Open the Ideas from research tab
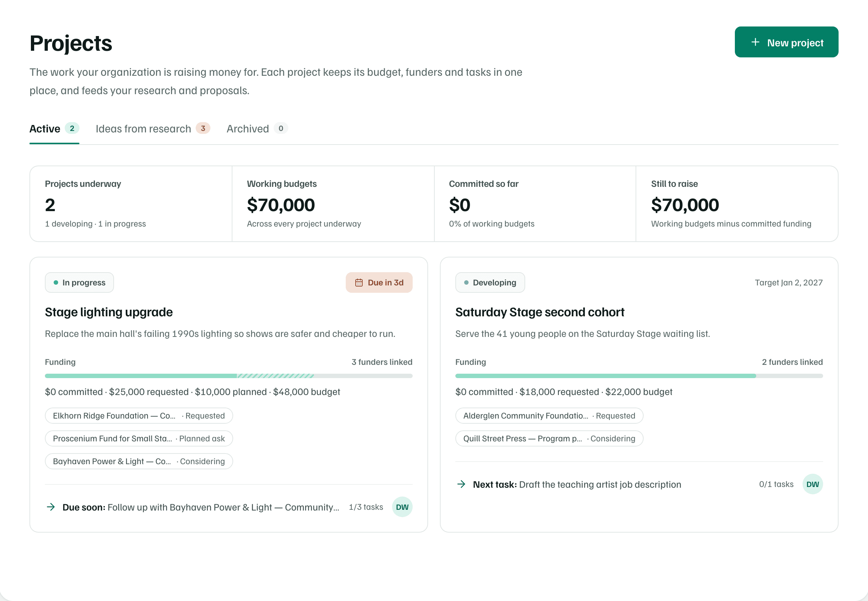Image resolution: width=868 pixels, height=601 pixels. point(153,129)
